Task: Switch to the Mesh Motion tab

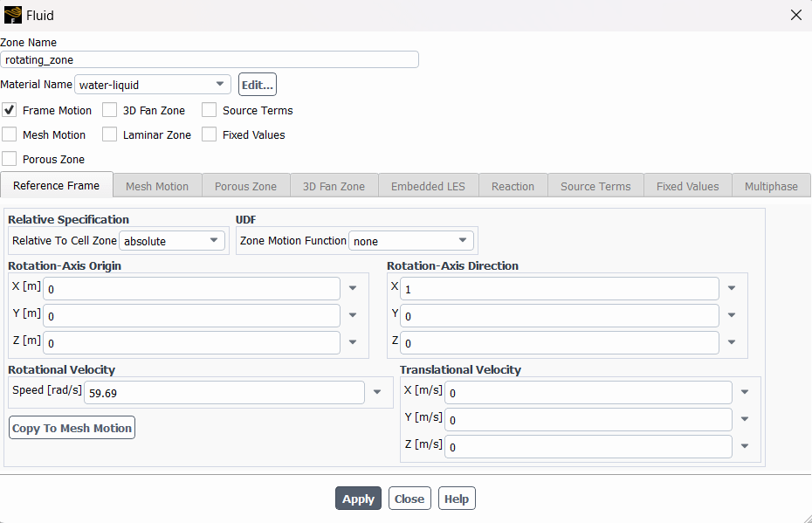Action: click(157, 186)
